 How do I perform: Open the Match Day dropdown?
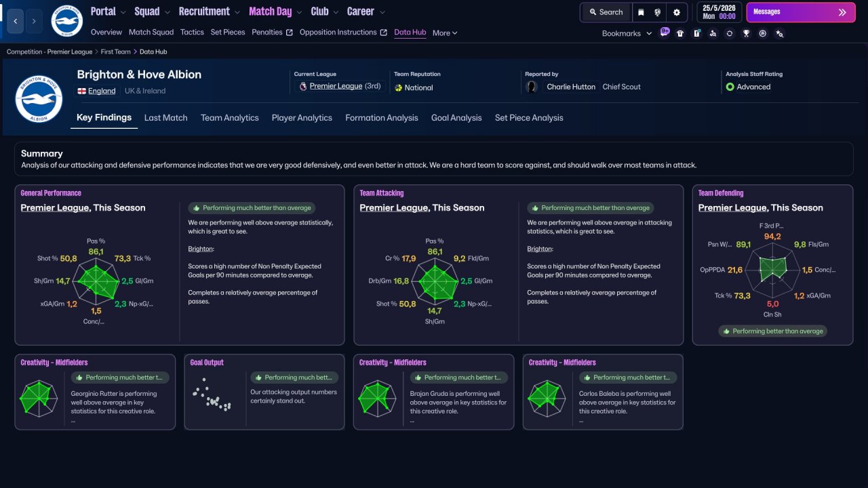(x=275, y=12)
